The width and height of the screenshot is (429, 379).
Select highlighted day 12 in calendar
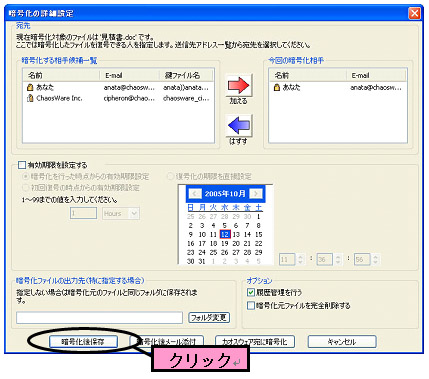tap(225, 234)
